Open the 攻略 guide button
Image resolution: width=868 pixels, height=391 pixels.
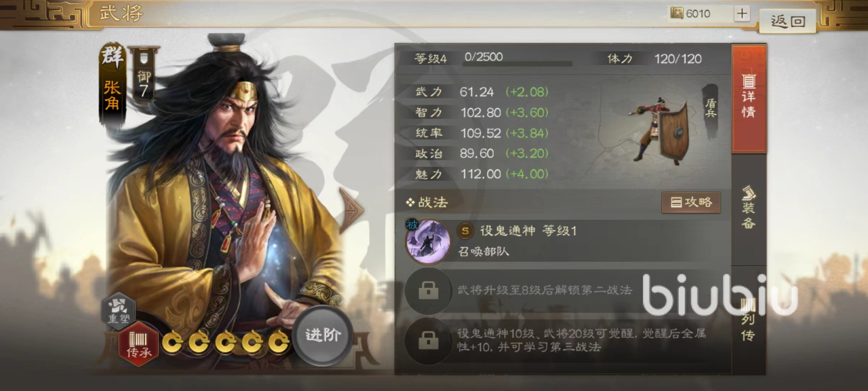691,202
